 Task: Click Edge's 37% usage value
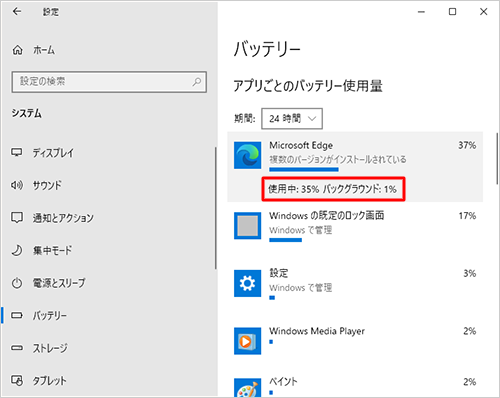coord(467,145)
